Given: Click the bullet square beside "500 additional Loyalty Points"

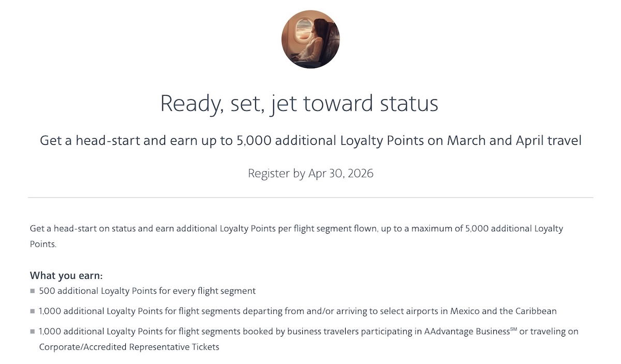Looking at the screenshot, I should tap(33, 292).
